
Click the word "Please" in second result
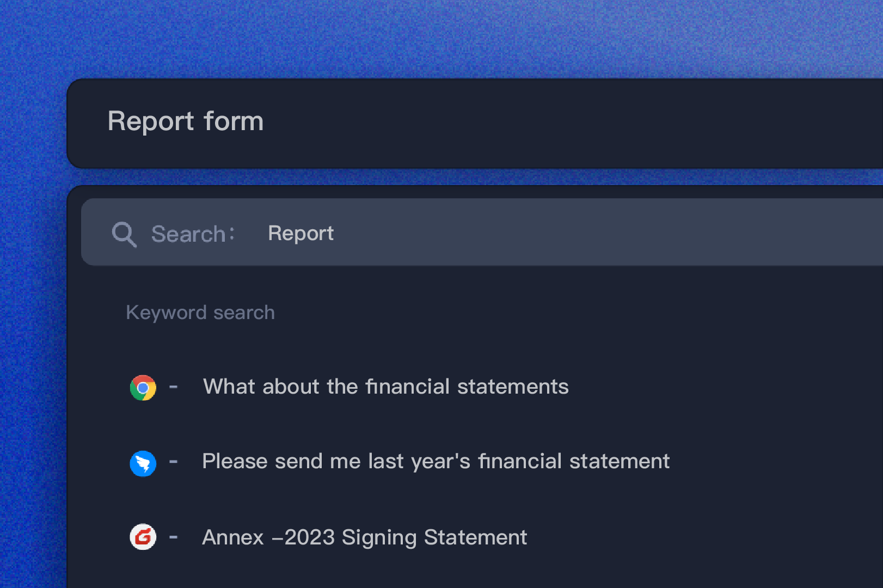tap(235, 462)
